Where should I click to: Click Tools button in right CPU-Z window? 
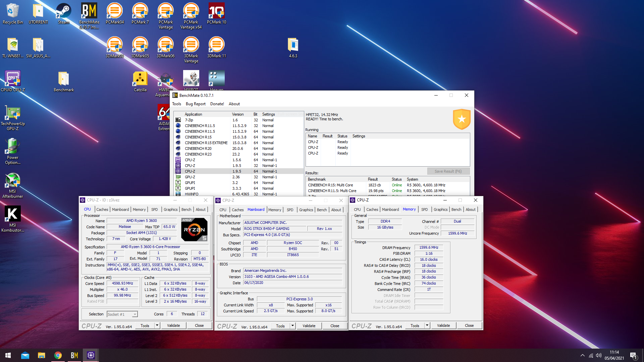coord(415,325)
